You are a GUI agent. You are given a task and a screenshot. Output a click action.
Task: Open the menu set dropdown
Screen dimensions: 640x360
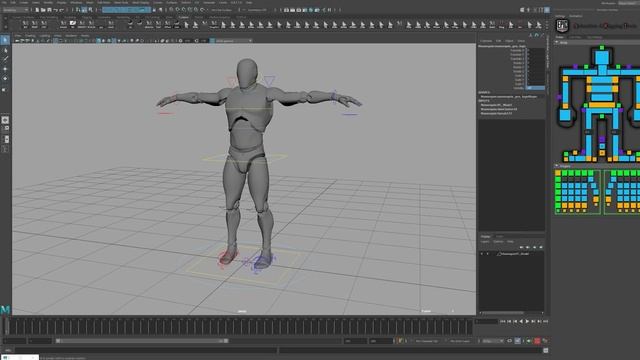coord(15,10)
